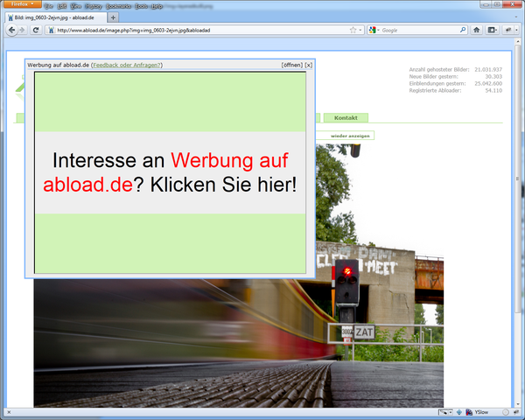The width and height of the screenshot is (525, 420).
Task: Click the [öffnen] link in ad popup
Action: pos(291,66)
